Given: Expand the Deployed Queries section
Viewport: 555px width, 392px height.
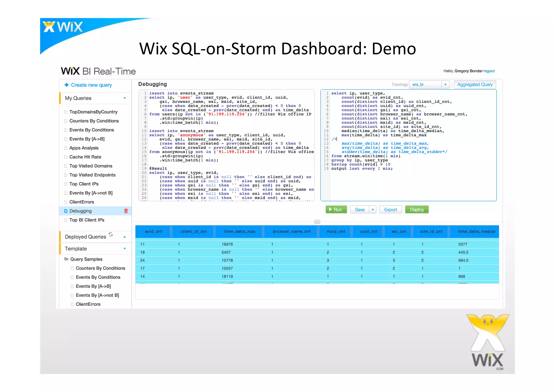Looking at the screenshot, I should 125,237.
